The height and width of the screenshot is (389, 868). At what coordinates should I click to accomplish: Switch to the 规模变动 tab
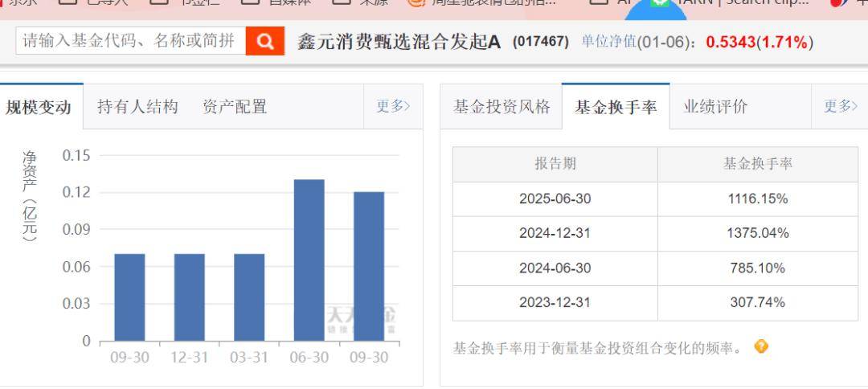[x=39, y=107]
